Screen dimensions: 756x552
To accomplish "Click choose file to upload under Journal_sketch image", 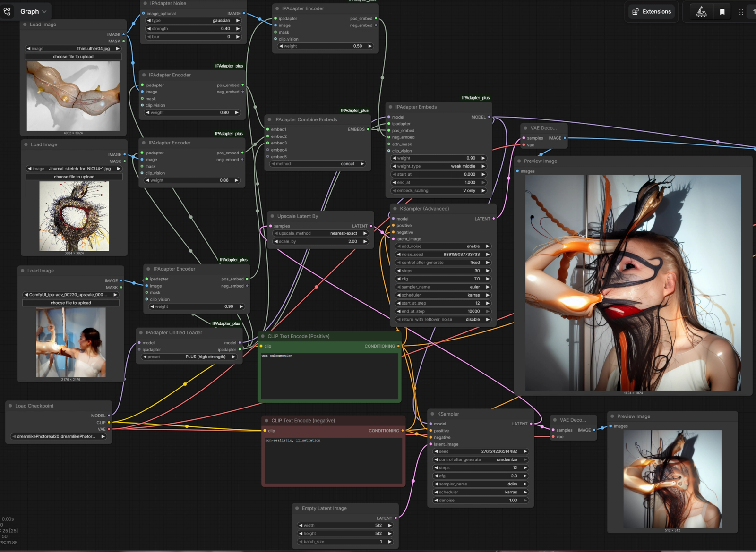I will 74,177.
